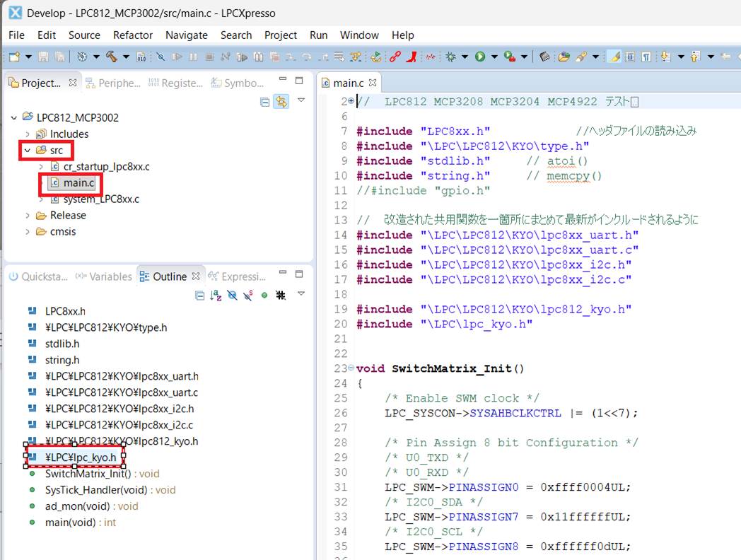Image resolution: width=741 pixels, height=560 pixels.
Task: Click the green bug Debug icon
Action: pyautogui.click(x=450, y=57)
